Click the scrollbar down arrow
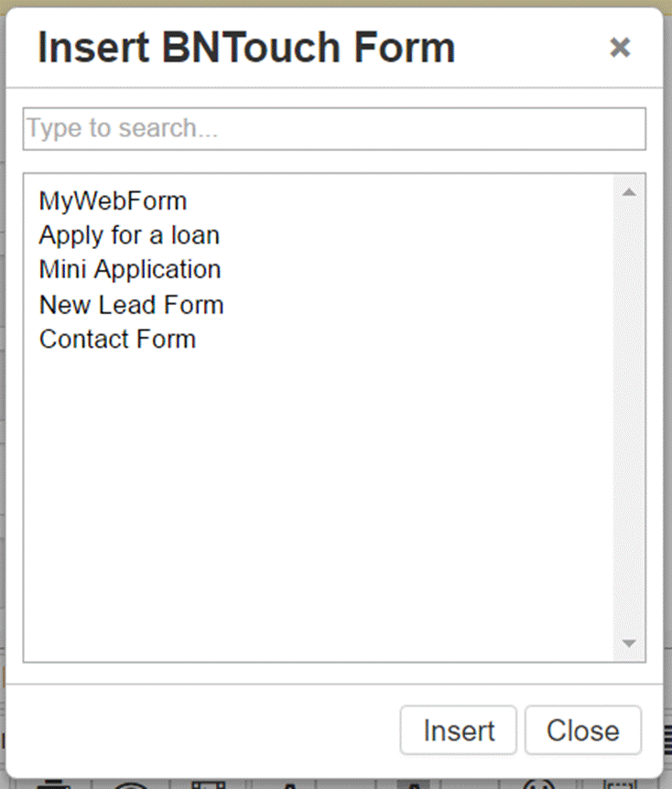The height and width of the screenshot is (789, 672). [x=629, y=643]
